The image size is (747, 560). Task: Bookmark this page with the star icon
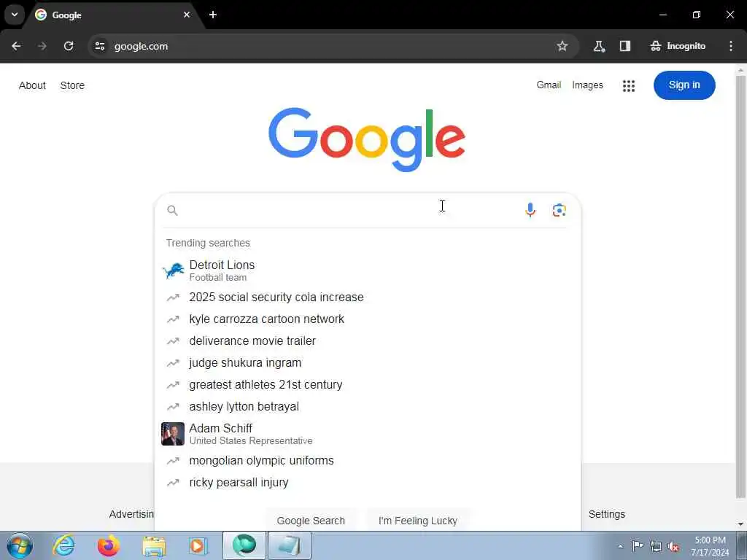[x=562, y=46]
